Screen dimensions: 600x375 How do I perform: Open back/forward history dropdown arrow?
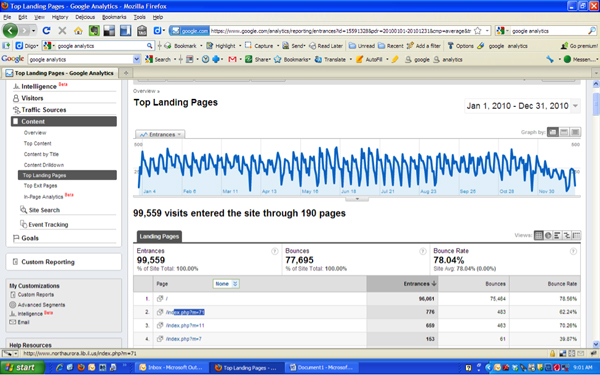[34, 31]
